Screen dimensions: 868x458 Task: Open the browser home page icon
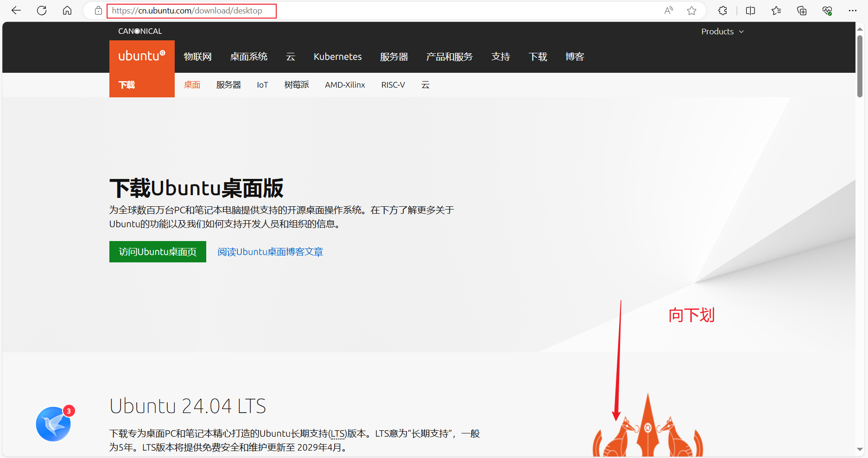point(67,11)
